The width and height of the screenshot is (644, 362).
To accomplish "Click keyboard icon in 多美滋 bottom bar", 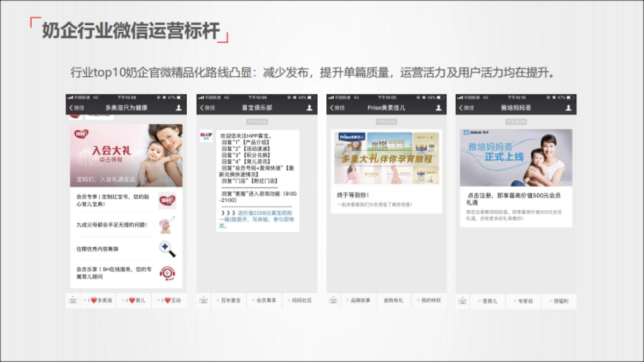I will coord(72,301).
